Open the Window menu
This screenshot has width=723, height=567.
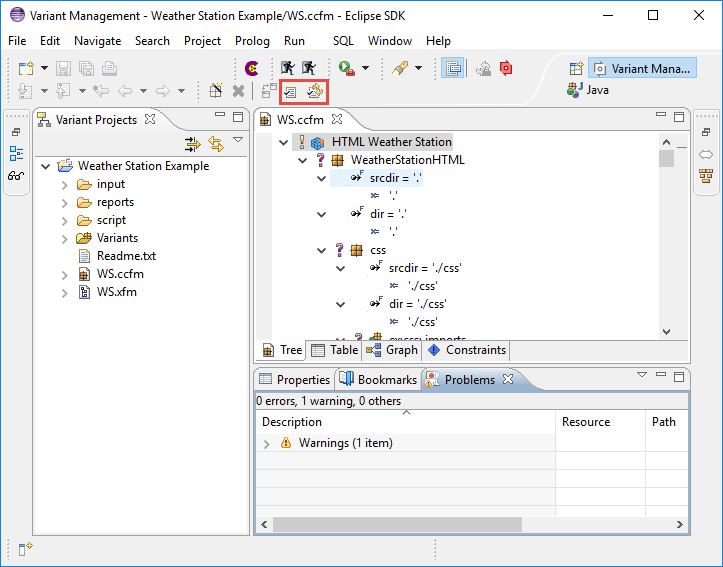(390, 41)
